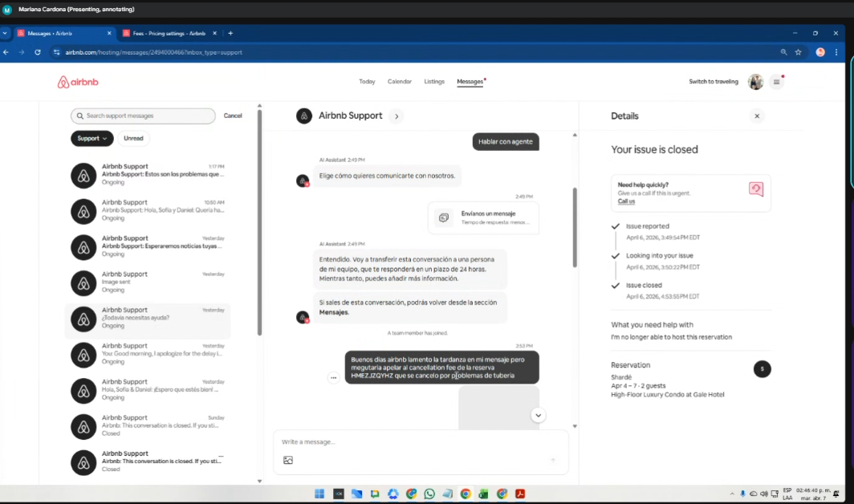Click the Call us link
The image size is (854, 504).
pyautogui.click(x=626, y=201)
